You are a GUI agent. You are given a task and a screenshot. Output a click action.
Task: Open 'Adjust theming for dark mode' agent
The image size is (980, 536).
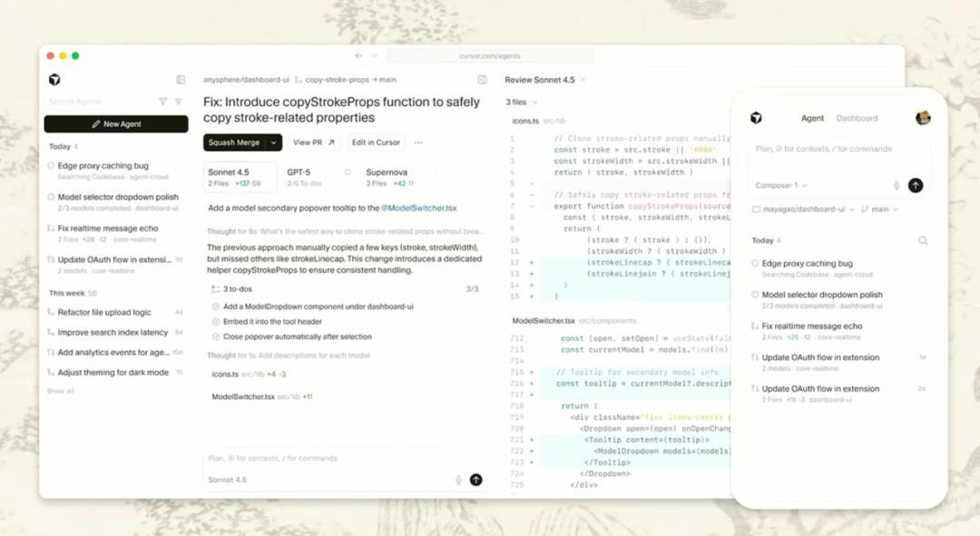(x=115, y=373)
